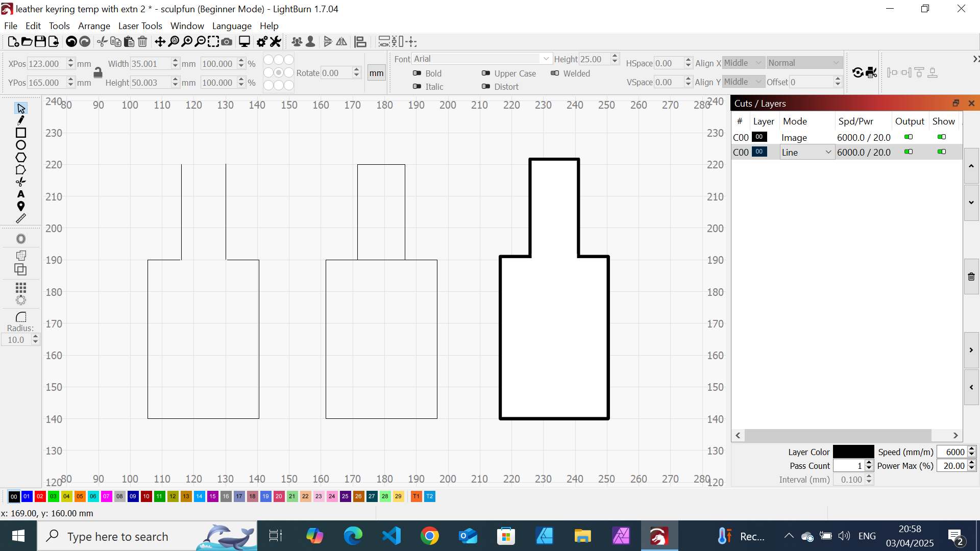
Task: Click the mm units button
Action: [376, 73]
